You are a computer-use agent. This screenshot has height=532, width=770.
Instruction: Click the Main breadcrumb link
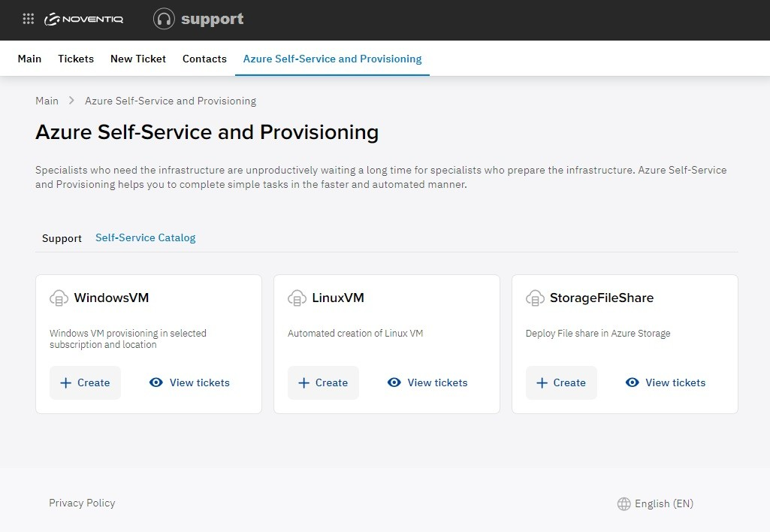pyautogui.click(x=47, y=101)
